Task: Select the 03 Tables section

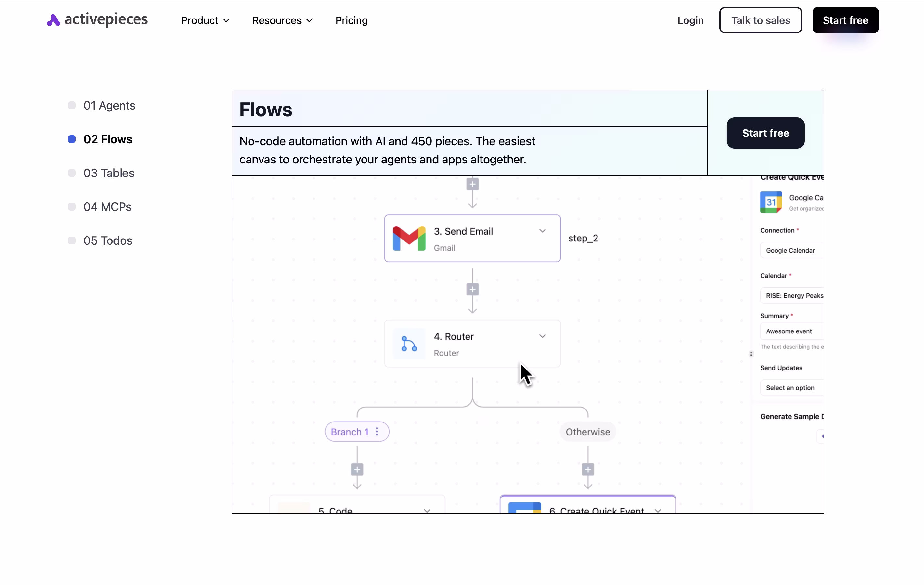Action: (x=109, y=173)
